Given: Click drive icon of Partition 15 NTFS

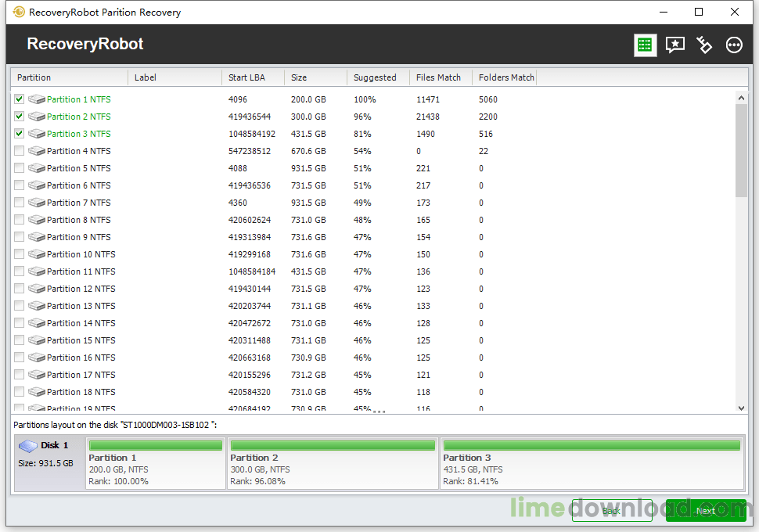Looking at the screenshot, I should 36,340.
